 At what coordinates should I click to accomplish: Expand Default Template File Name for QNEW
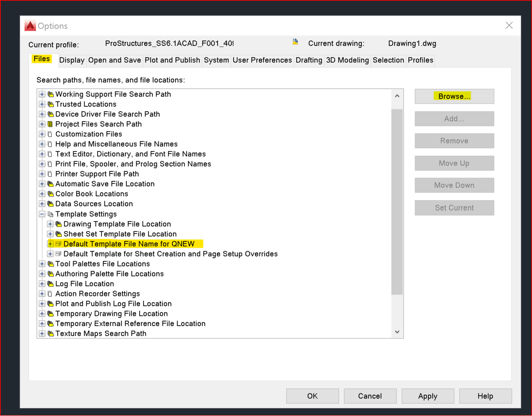coord(50,244)
